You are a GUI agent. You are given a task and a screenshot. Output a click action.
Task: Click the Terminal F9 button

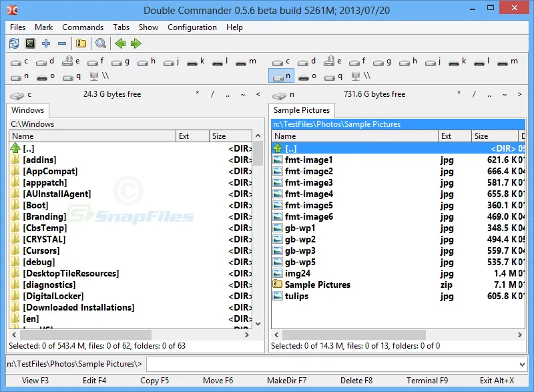click(427, 381)
